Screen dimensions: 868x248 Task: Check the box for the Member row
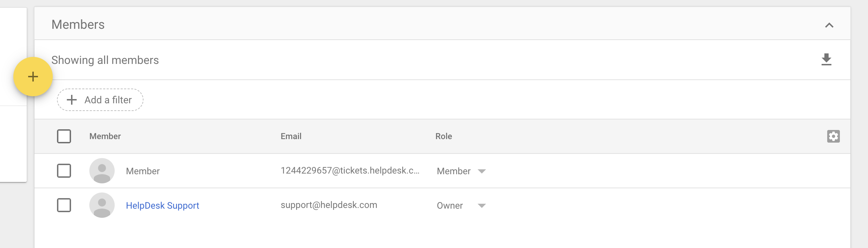(64, 171)
